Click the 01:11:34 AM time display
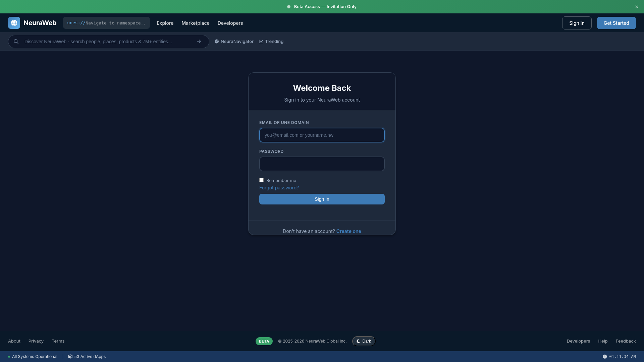Screen dimensions: 644x362 click(623, 357)
